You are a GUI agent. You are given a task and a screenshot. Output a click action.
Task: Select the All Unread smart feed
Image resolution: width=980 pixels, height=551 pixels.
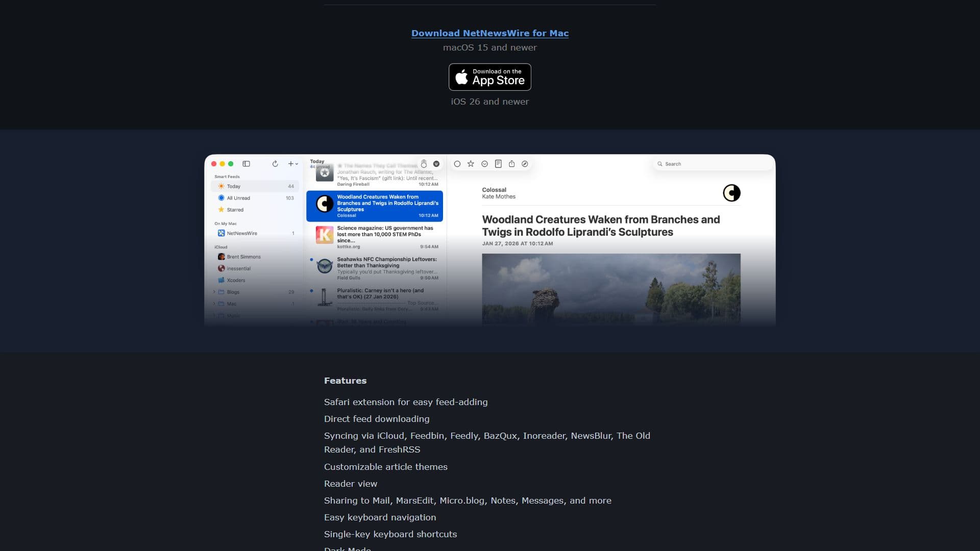255,198
